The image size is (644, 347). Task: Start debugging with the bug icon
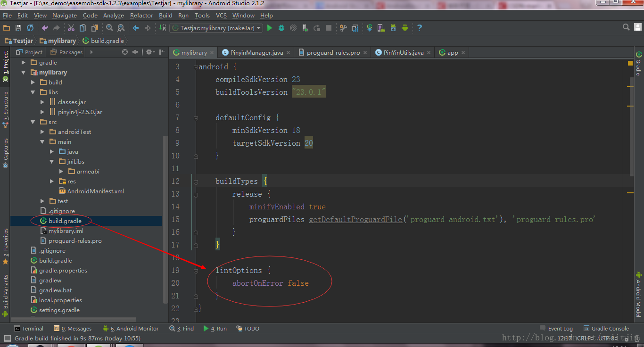click(281, 28)
